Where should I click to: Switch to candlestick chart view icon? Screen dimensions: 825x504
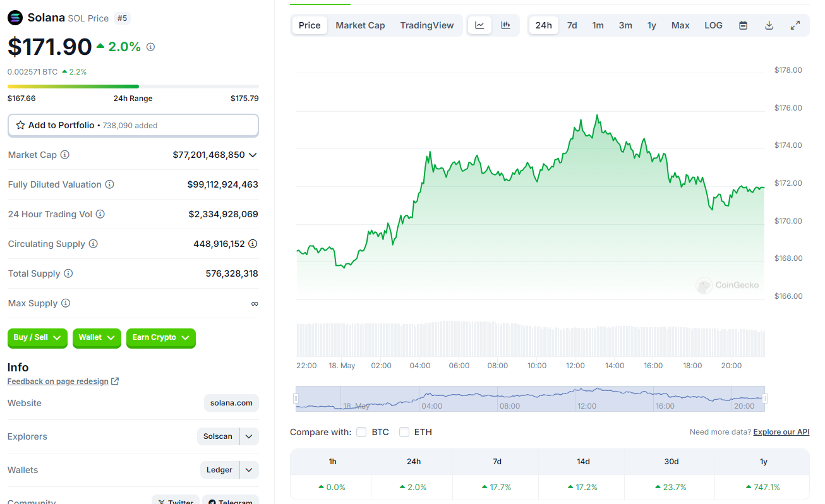(x=505, y=25)
